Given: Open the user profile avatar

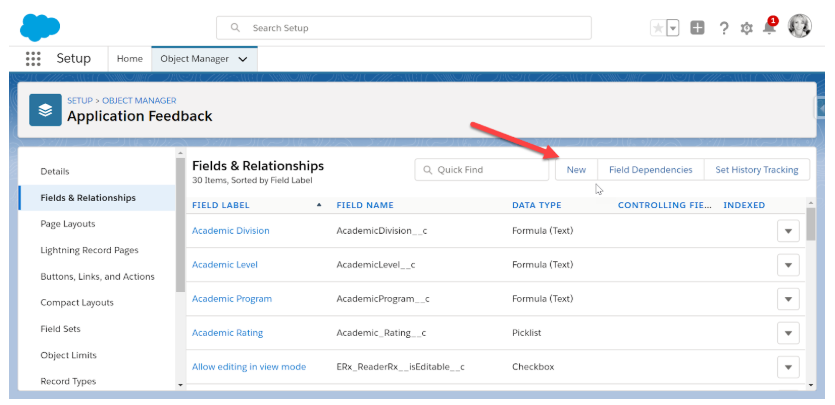Looking at the screenshot, I should [x=799, y=27].
